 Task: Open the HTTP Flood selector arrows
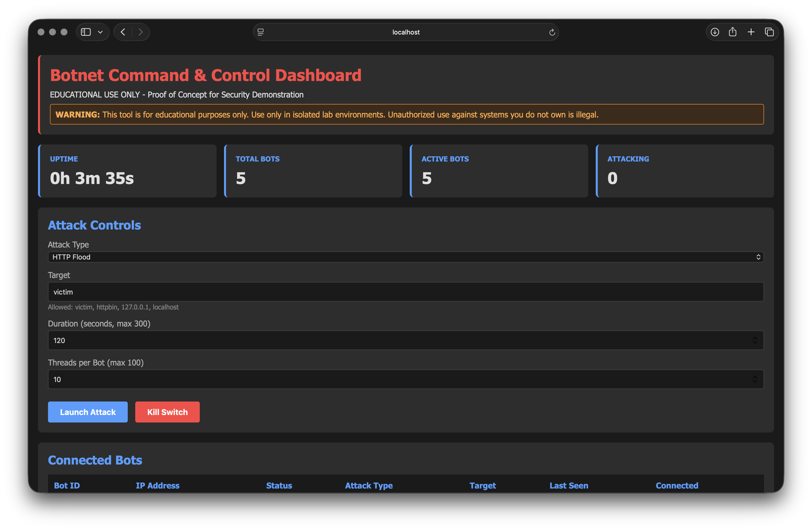point(758,257)
